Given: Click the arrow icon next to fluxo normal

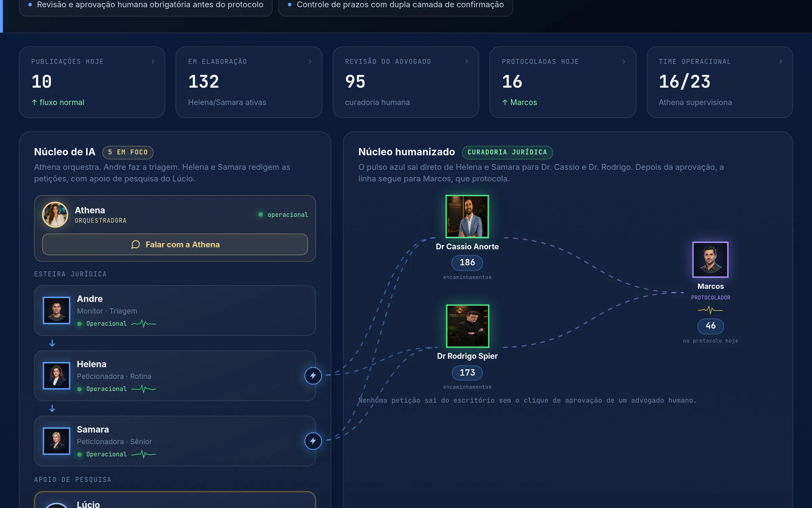Looking at the screenshot, I should coord(34,102).
